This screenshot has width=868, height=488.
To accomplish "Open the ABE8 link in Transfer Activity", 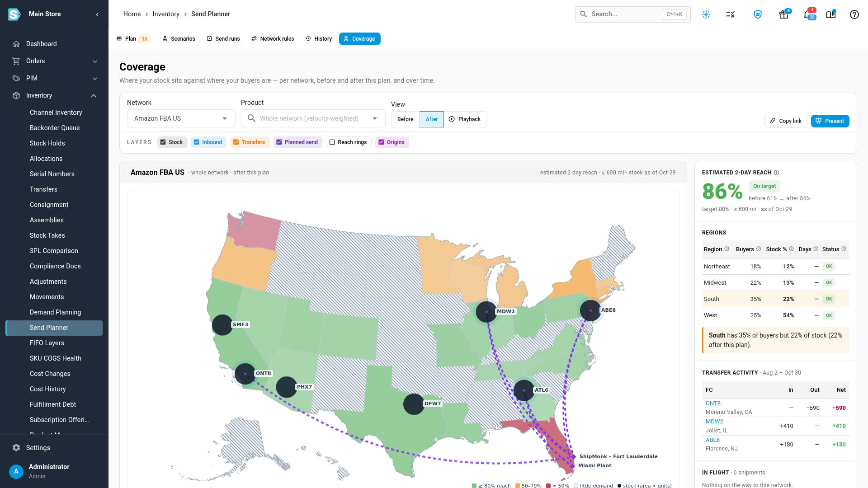I will [712, 440].
